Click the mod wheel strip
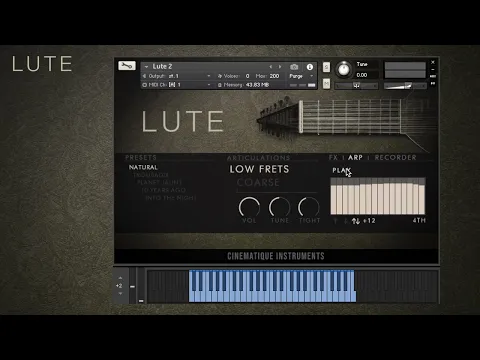Screen dimensions: 480x360 pos(141,286)
